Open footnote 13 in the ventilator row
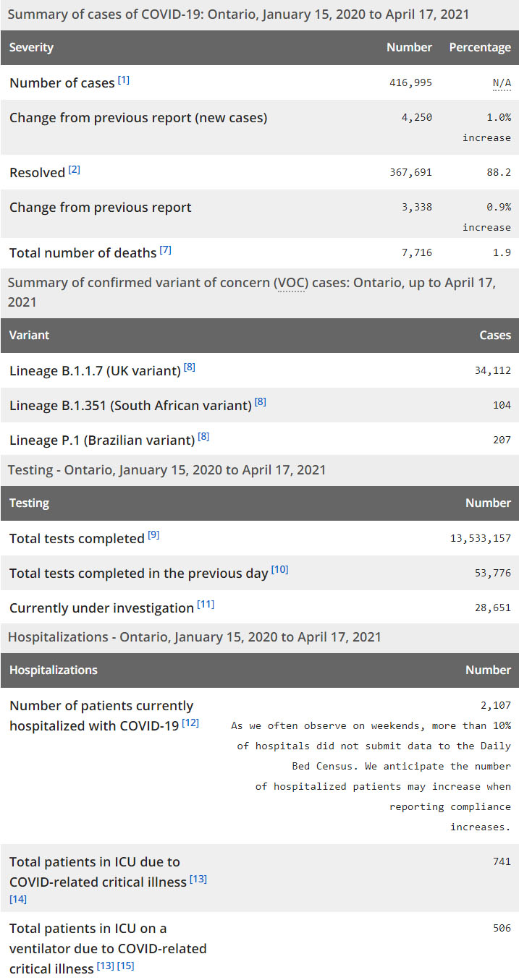The image size is (519, 980). pyautogui.click(x=106, y=966)
